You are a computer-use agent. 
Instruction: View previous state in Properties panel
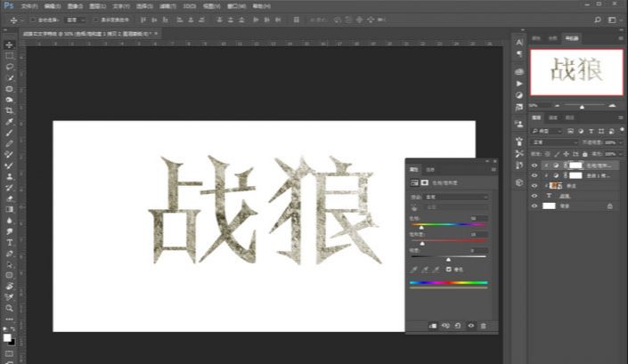[x=445, y=326]
